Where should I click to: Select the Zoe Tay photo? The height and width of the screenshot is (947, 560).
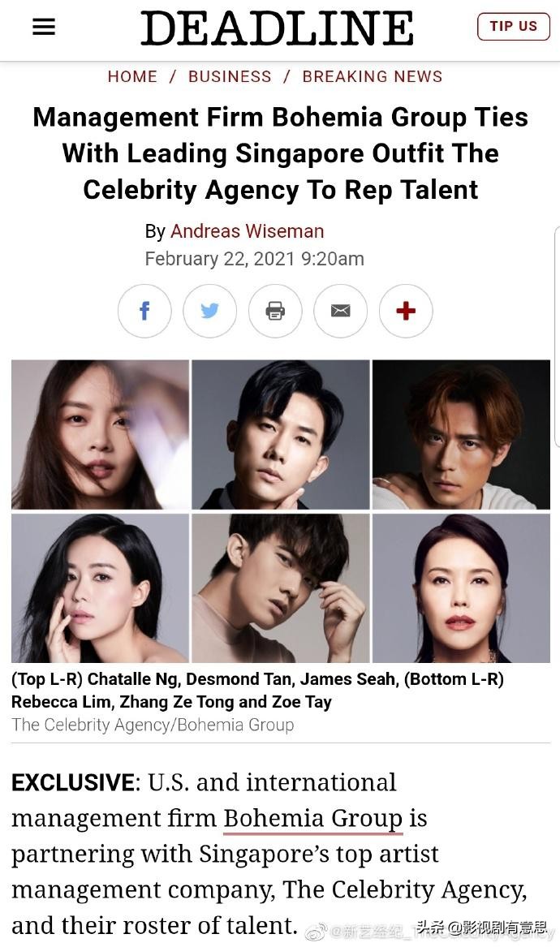[x=461, y=588]
